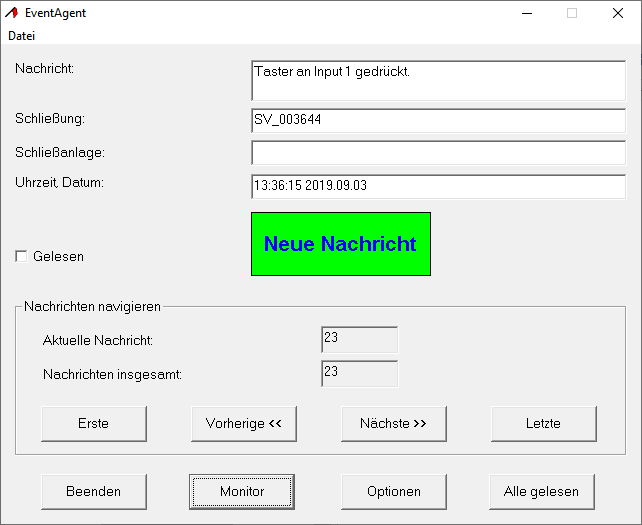Click the Uhrzeit, Datum field

coord(438,186)
